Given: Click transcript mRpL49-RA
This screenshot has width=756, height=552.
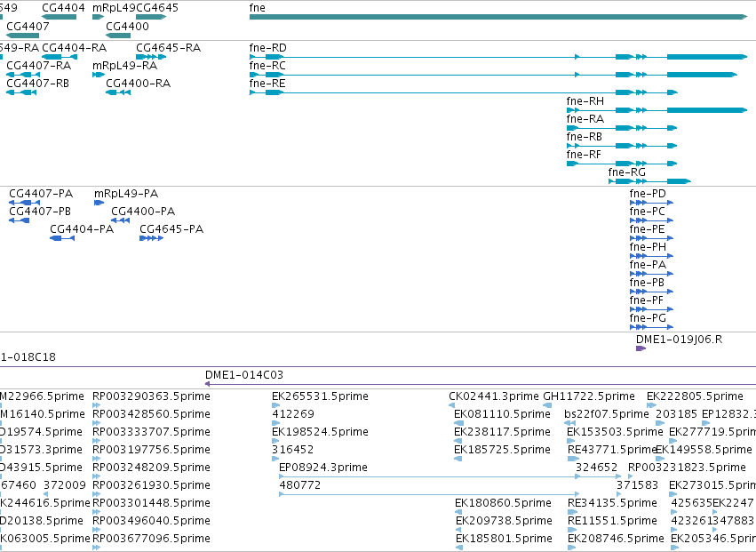Looking at the screenshot, I should [124, 66].
